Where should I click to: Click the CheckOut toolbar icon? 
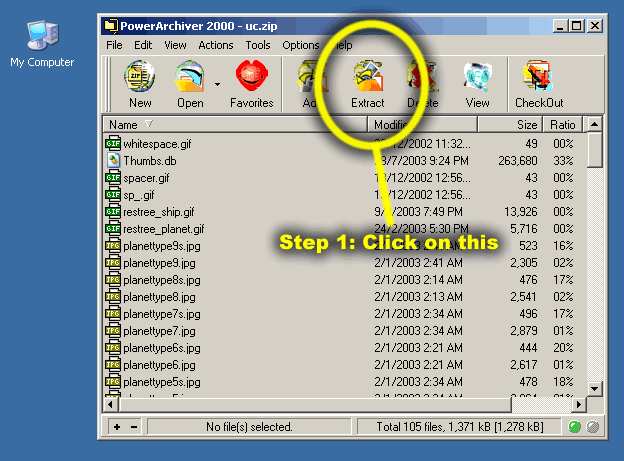pyautogui.click(x=539, y=84)
